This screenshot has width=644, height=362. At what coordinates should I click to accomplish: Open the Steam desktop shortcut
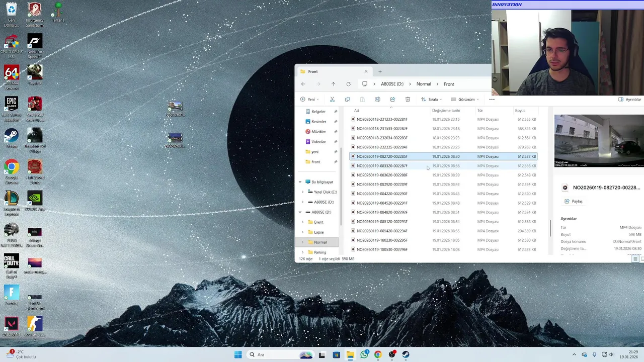point(11,139)
